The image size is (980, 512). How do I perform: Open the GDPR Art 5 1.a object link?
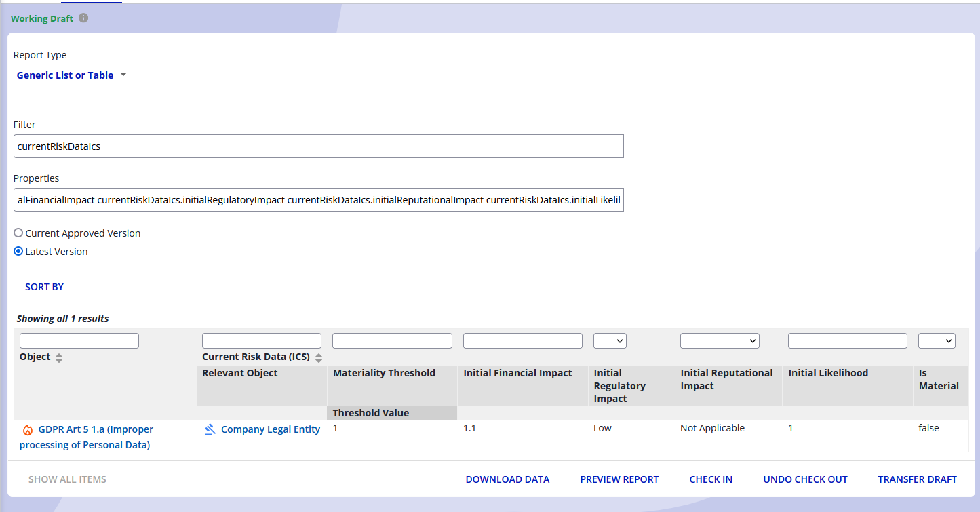[x=96, y=429]
